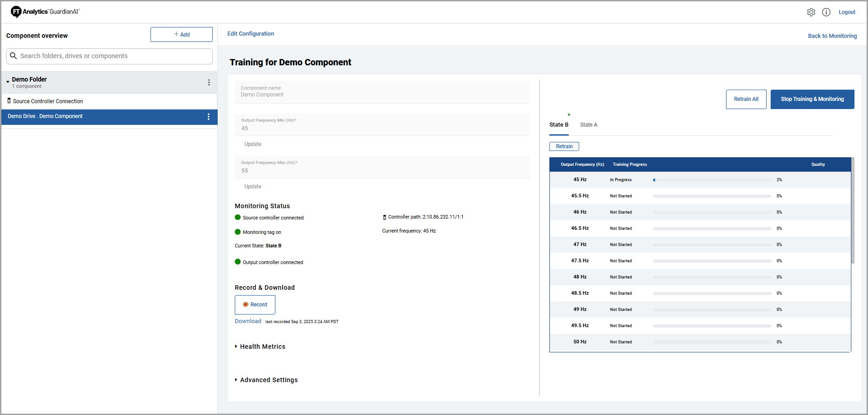The image size is (868, 415).
Task: Click the information circle icon
Action: (x=826, y=12)
